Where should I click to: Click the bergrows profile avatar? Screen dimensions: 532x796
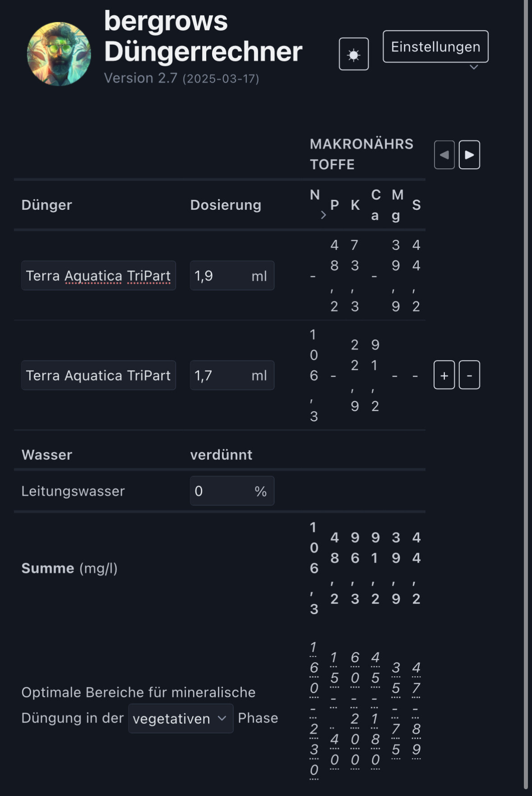coord(59,54)
